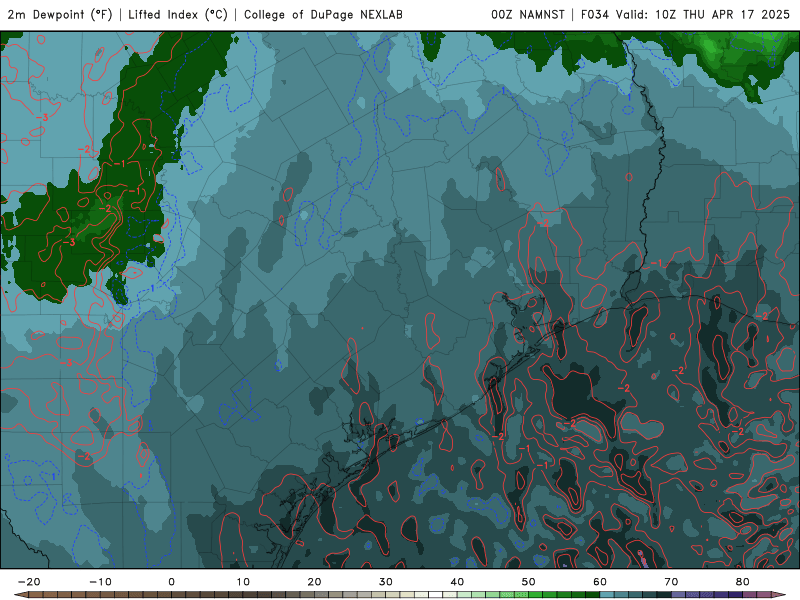Screen dimensions: 800x600
Task: Click the "Valid: 10Z THU APR 17 2025" text
Action: (703, 15)
